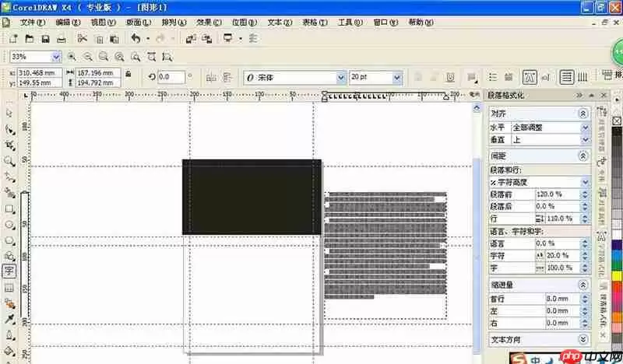
Task: Collapse the 缩进量 section
Action: coord(583,285)
